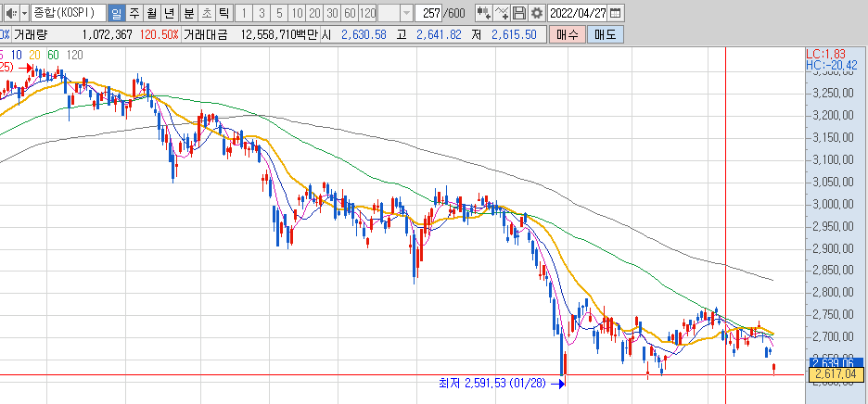This screenshot has height=404, width=868.
Task: Click the 257 candle count field
Action: tap(428, 12)
